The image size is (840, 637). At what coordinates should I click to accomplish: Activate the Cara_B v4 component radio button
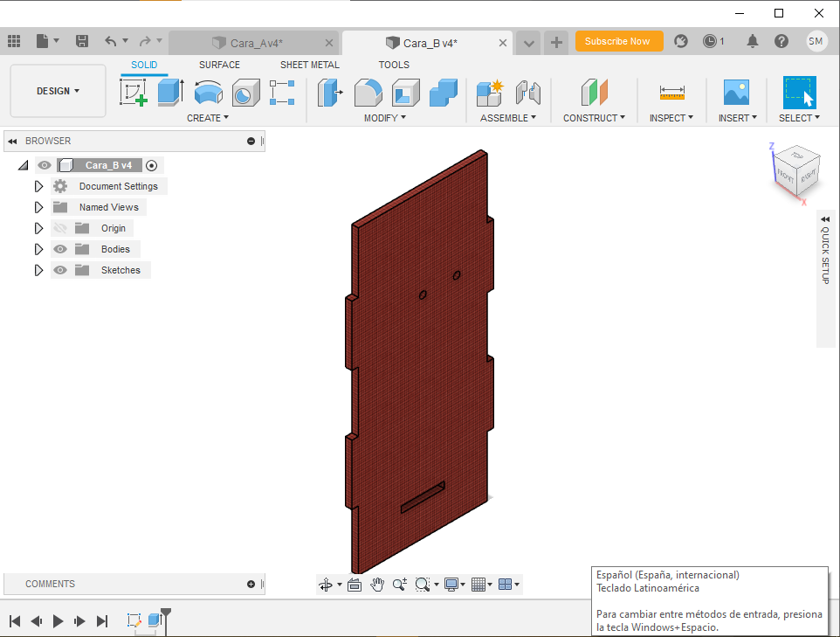[152, 166]
